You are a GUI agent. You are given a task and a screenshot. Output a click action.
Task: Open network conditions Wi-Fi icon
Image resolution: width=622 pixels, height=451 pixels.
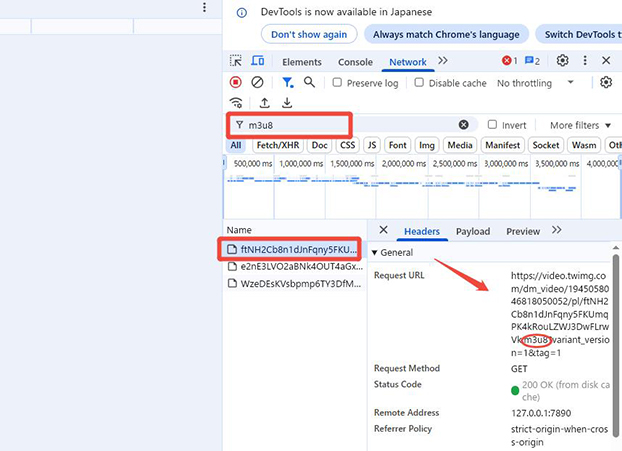pyautogui.click(x=236, y=103)
